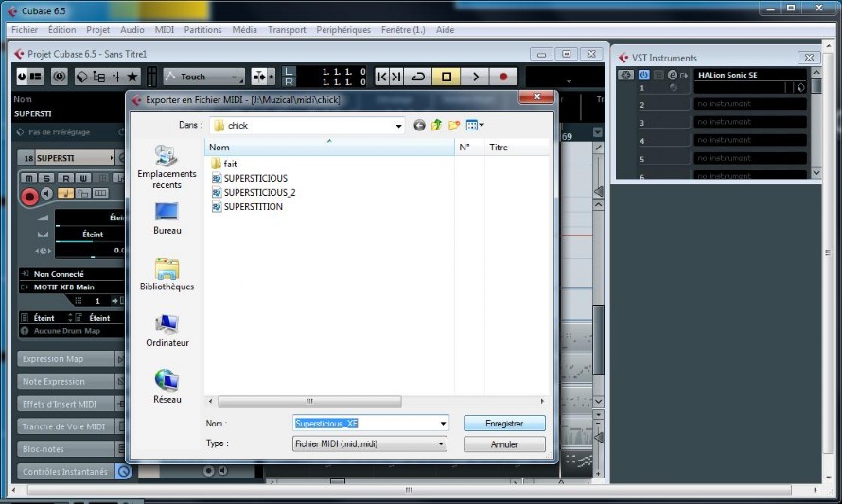Click the Enregistrer button
Viewport: 842px width, 504px height.
(x=504, y=424)
